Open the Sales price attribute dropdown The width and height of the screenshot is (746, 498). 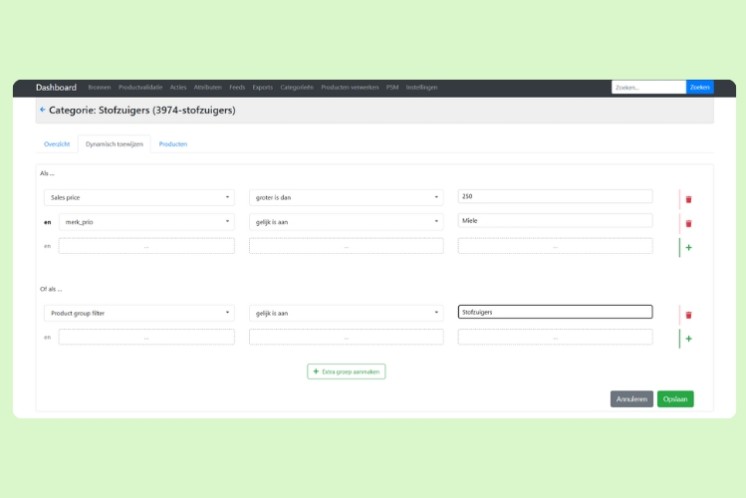pos(139,198)
